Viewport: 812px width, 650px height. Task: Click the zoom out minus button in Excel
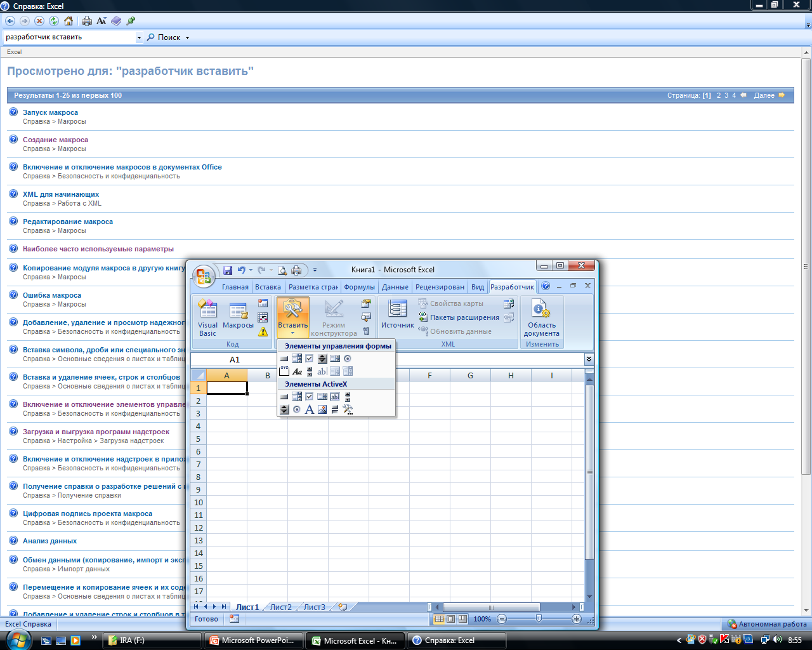tap(502, 619)
